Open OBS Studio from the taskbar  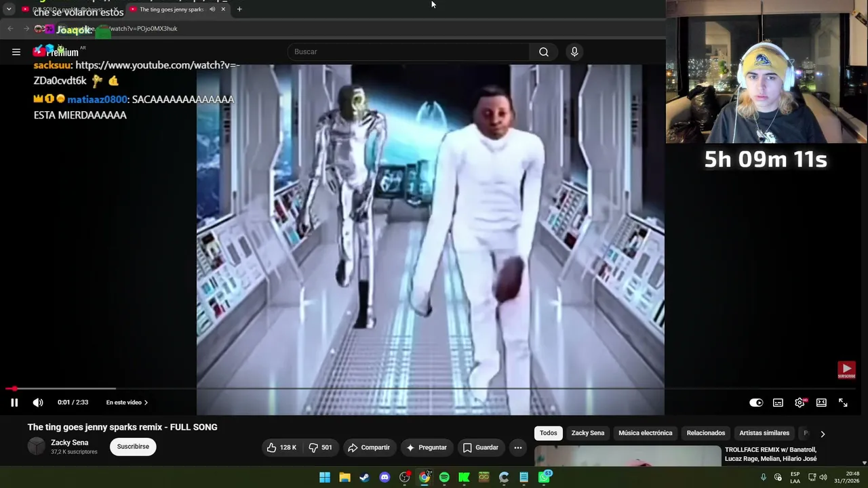tap(405, 477)
